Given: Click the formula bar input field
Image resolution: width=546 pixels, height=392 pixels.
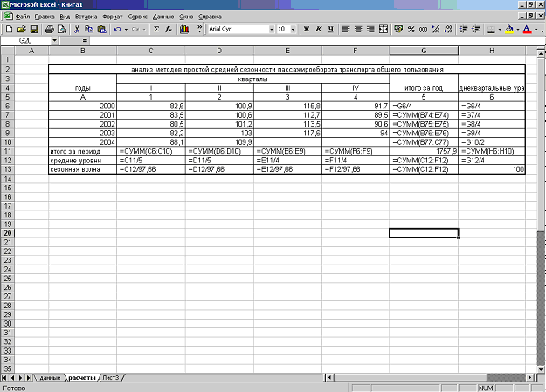Looking at the screenshot, I should pos(306,41).
